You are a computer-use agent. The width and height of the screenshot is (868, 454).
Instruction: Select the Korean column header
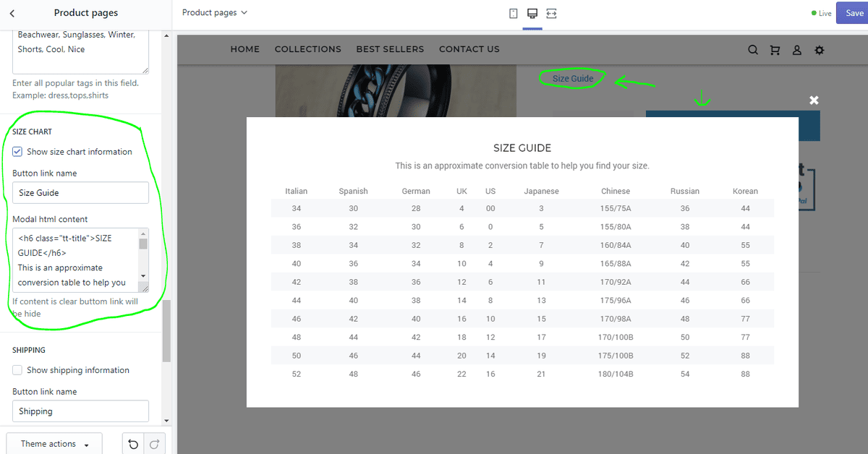click(745, 192)
